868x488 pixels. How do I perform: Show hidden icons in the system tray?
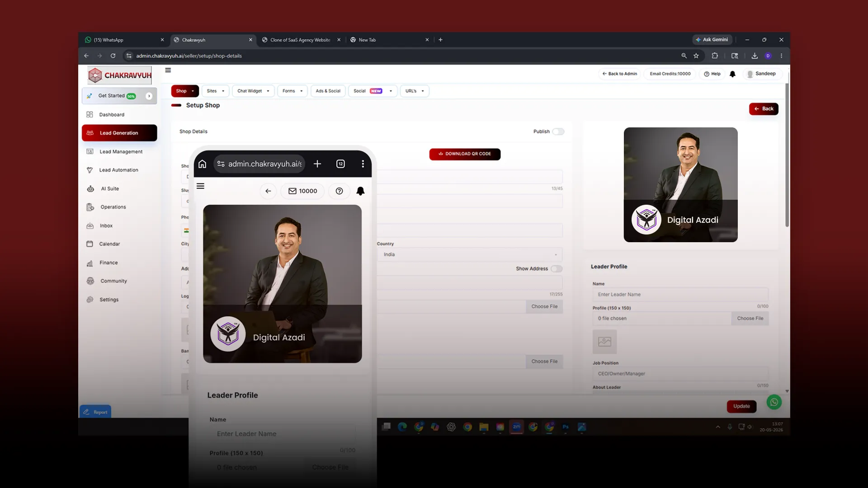[718, 427]
